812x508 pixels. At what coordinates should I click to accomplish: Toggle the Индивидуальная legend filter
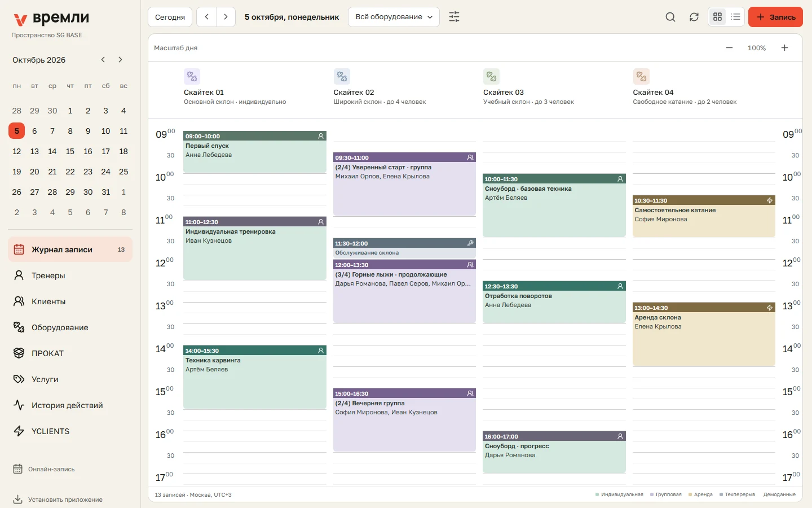[619, 495]
